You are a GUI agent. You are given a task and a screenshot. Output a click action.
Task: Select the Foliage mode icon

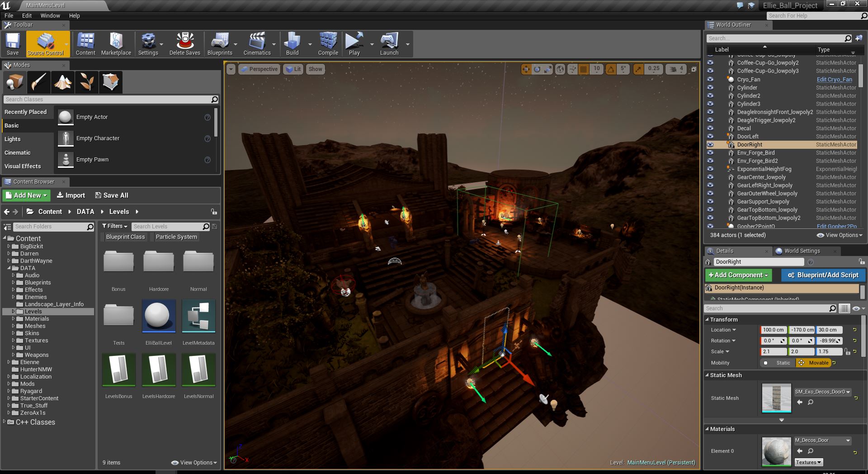point(86,82)
